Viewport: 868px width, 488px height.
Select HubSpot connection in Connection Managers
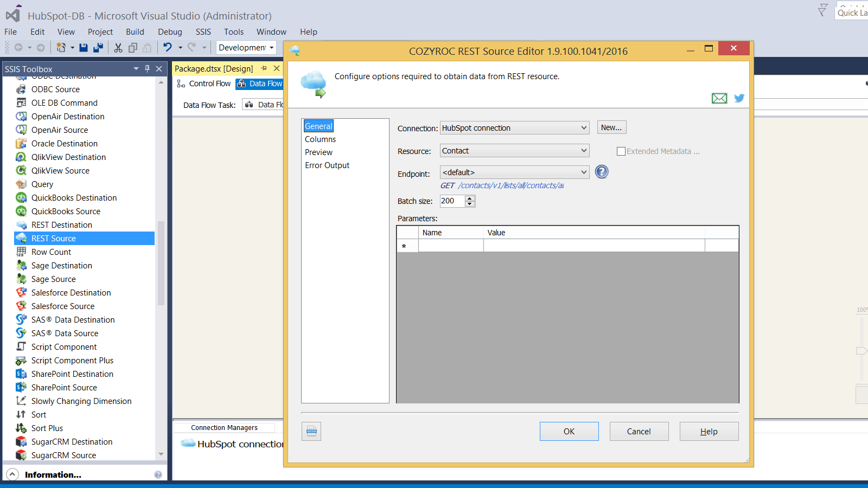[233, 444]
